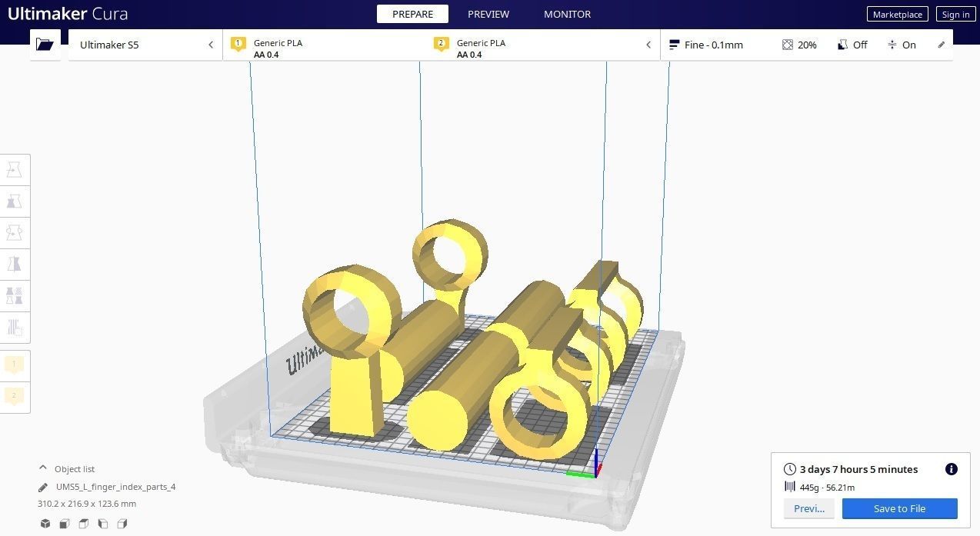Switch to left side view cube icon

coord(103,524)
